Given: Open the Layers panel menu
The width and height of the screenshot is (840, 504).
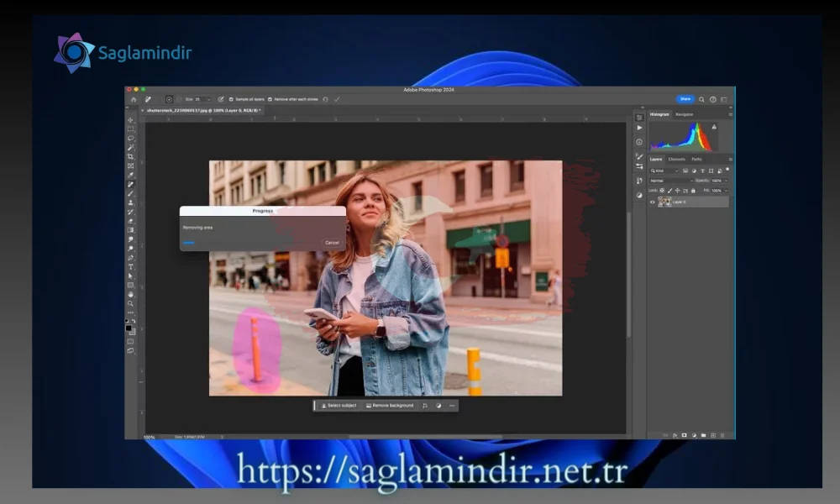Looking at the screenshot, I should [x=731, y=160].
